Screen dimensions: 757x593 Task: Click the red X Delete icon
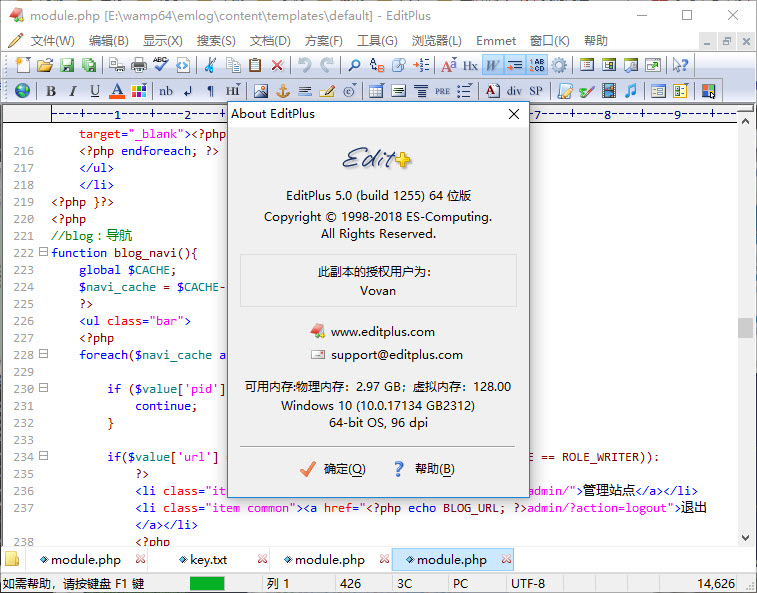[277, 65]
